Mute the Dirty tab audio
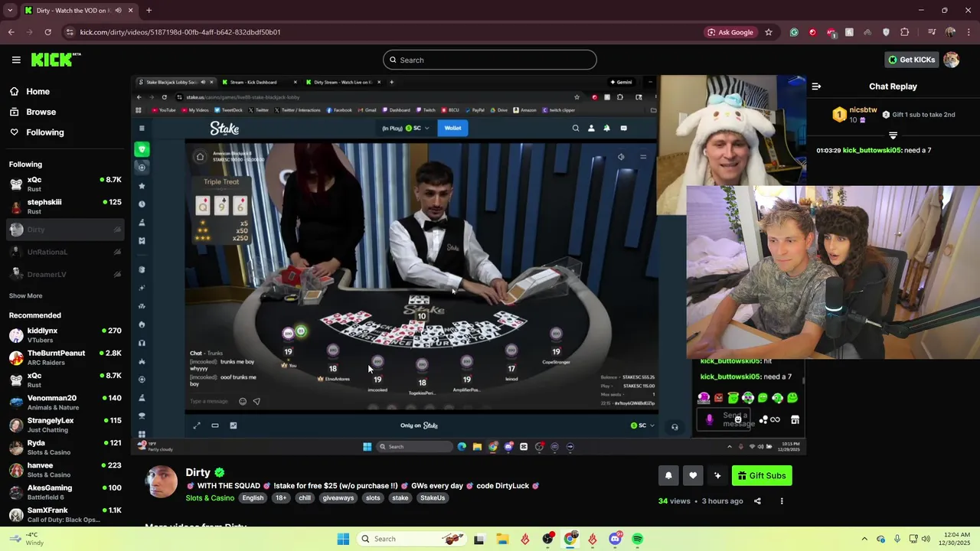The width and height of the screenshot is (980, 551). tap(118, 11)
